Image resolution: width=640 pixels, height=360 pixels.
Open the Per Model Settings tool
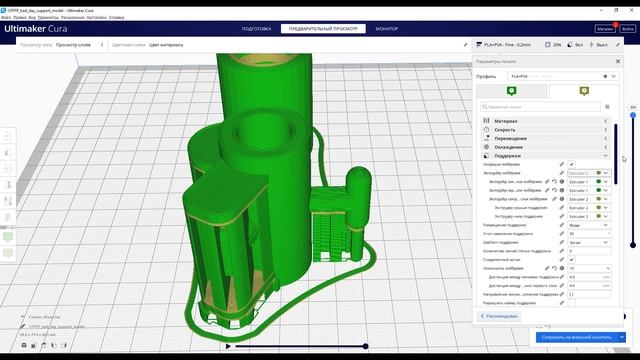tap(8, 200)
